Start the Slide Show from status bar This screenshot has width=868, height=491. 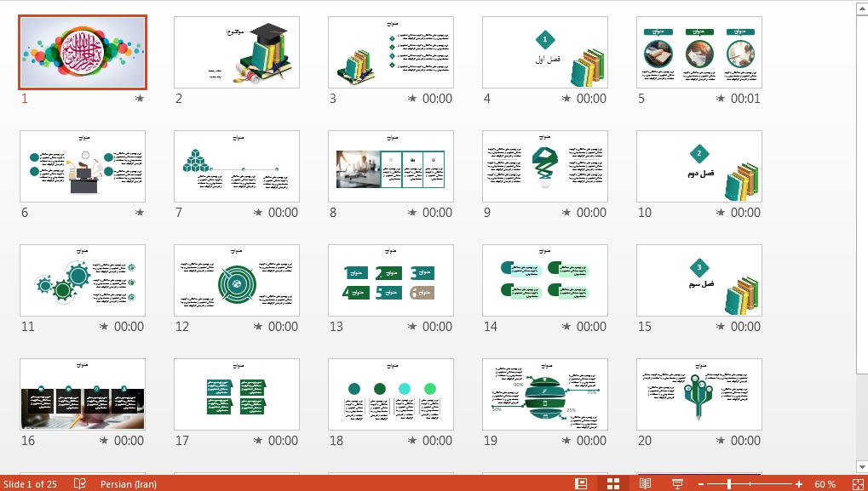(677, 483)
